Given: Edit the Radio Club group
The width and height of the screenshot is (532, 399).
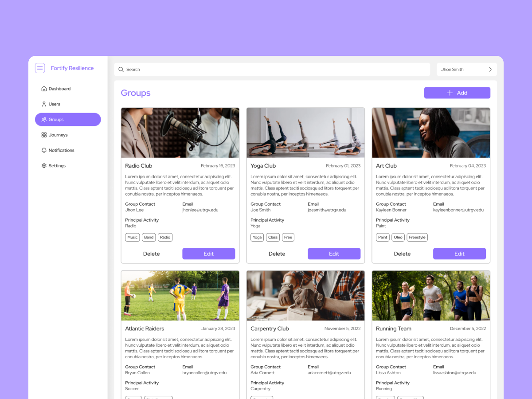Looking at the screenshot, I should (x=209, y=254).
